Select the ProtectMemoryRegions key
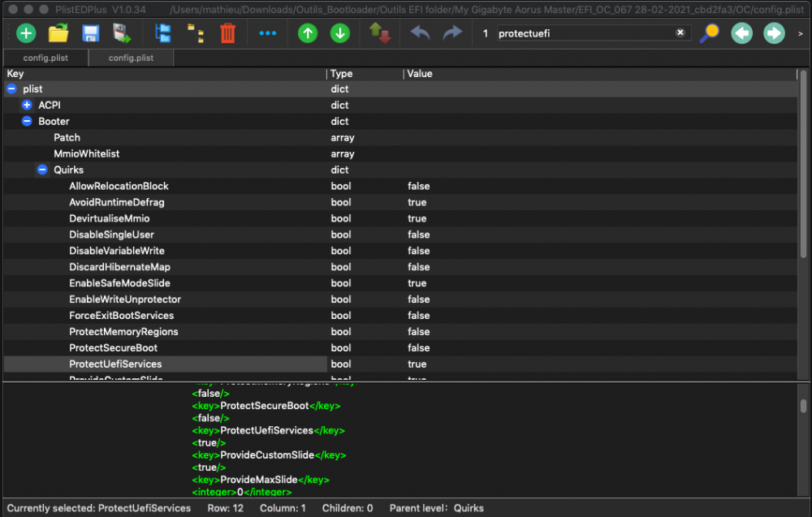This screenshot has height=517, width=812. (x=123, y=332)
